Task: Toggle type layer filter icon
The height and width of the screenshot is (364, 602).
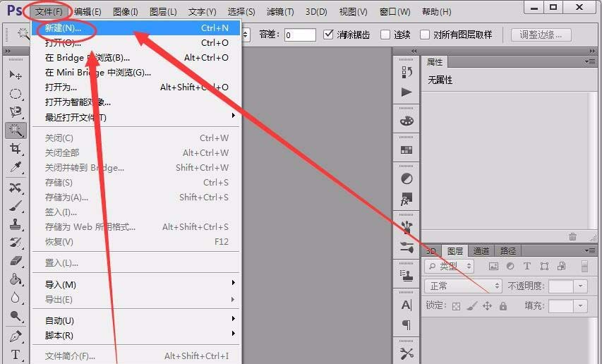Action: (x=527, y=266)
